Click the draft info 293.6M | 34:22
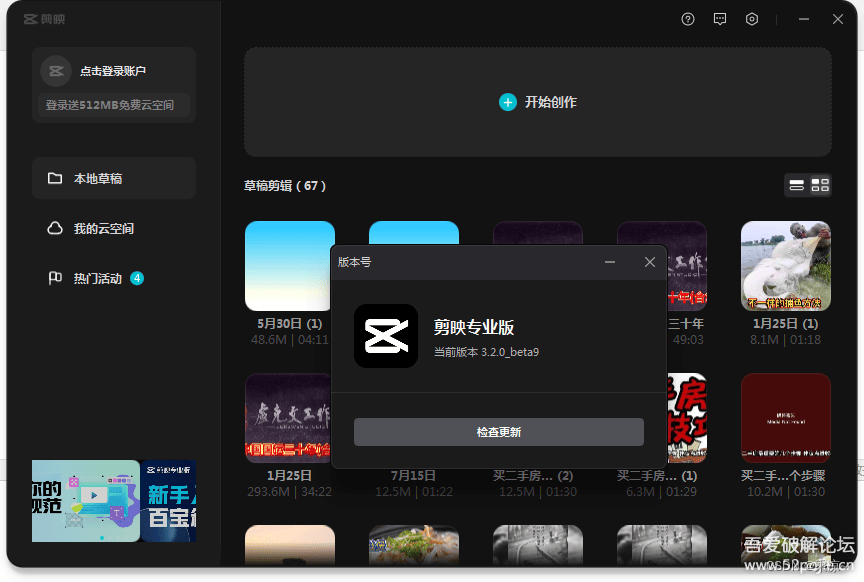Image resolution: width=864 pixels, height=582 pixels. click(x=289, y=492)
